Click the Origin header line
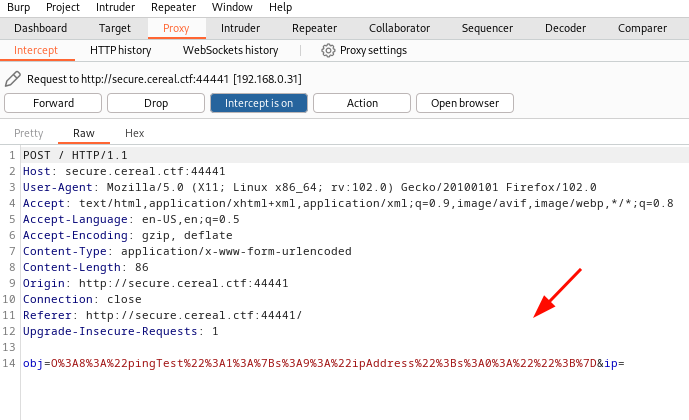Image resolution: width=689 pixels, height=420 pixels. (x=156, y=283)
